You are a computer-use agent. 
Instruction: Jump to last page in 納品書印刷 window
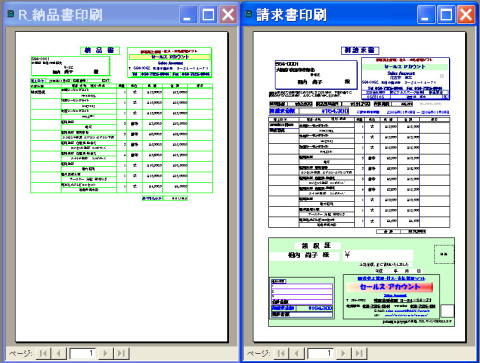point(121,353)
